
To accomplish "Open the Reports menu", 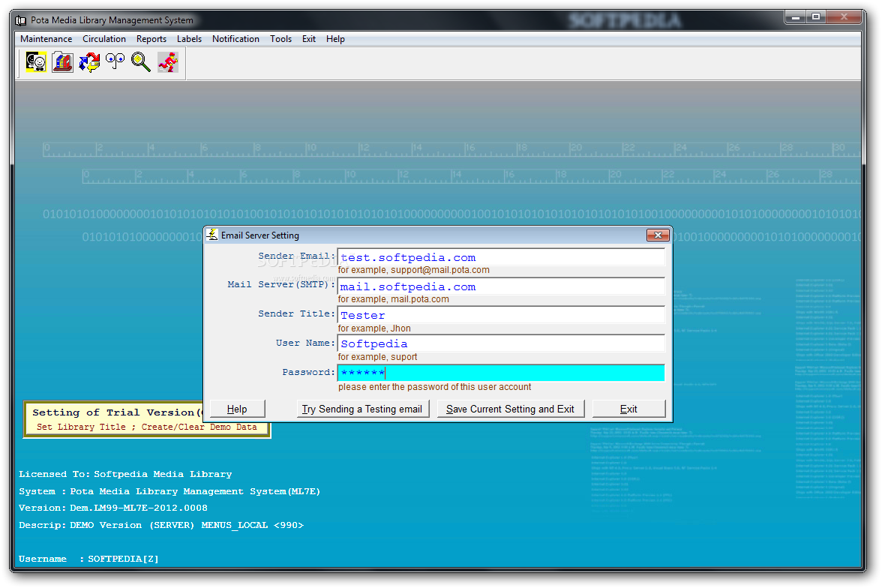I will (x=151, y=39).
